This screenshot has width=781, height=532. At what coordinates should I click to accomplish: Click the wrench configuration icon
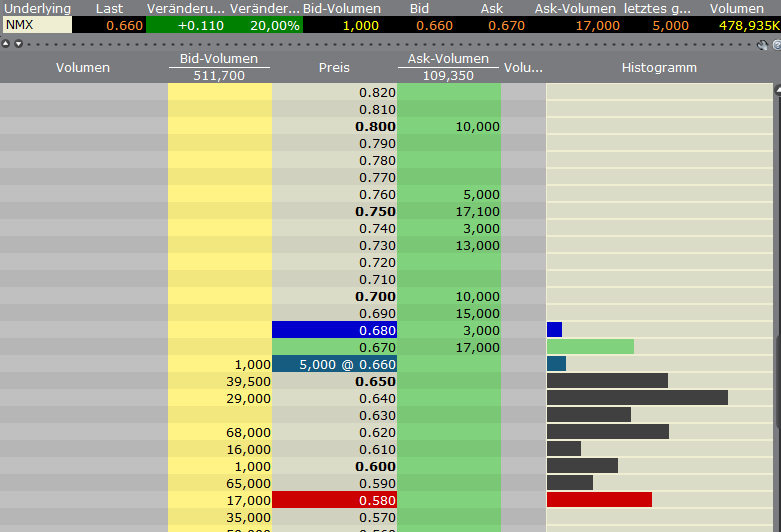[x=763, y=45]
